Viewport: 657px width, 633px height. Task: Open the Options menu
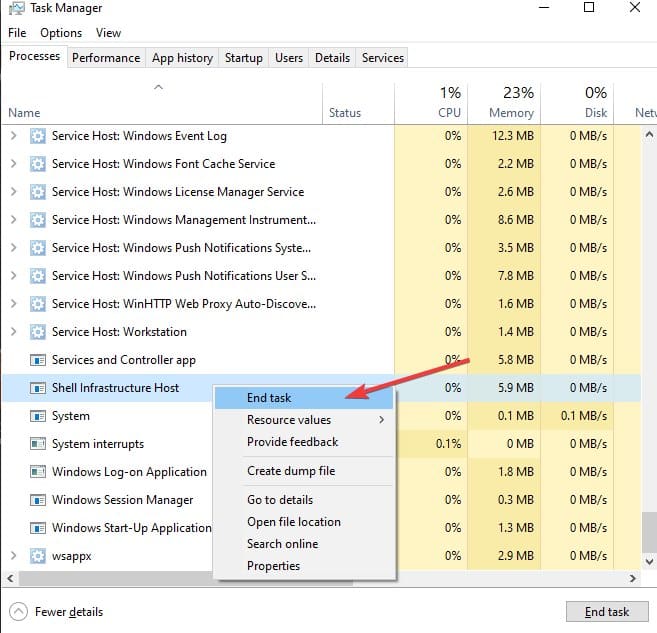coord(61,33)
